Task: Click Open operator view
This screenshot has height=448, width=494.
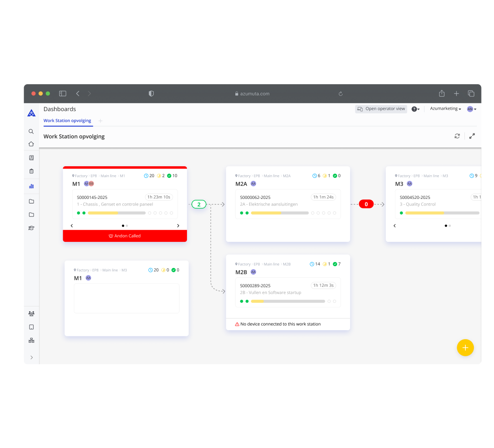Action: [x=381, y=108]
